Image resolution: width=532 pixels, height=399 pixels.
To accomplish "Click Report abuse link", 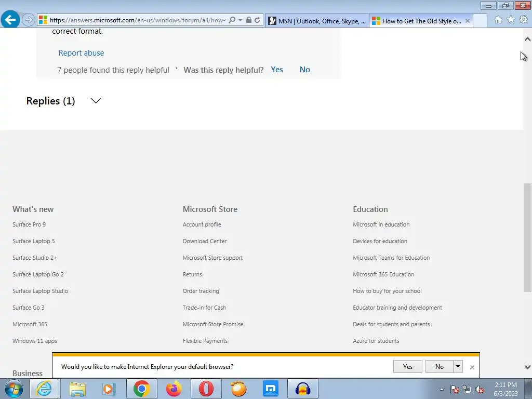I will pos(81,53).
